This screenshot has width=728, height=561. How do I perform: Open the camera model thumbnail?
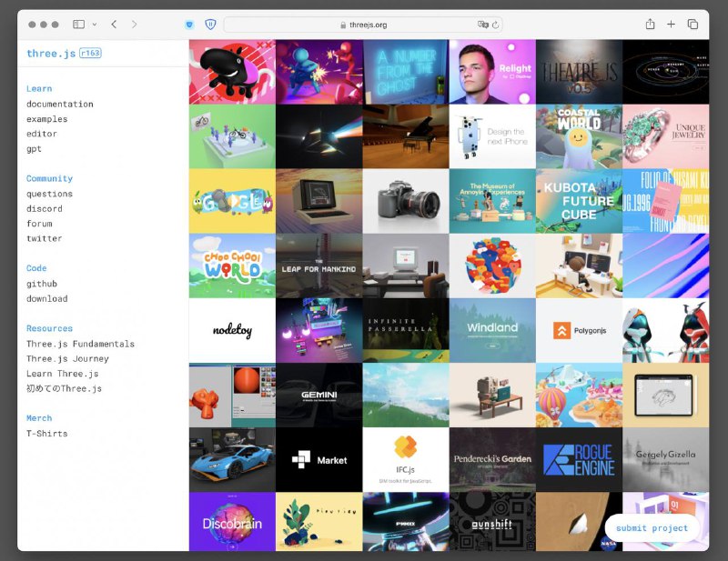point(406,201)
